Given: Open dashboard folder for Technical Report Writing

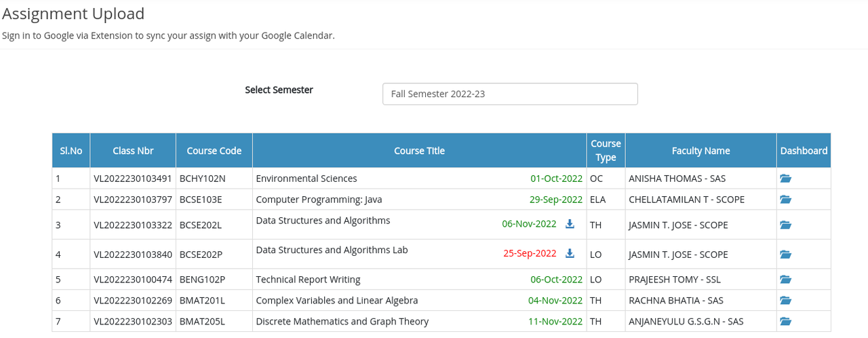Looking at the screenshot, I should tap(785, 280).
